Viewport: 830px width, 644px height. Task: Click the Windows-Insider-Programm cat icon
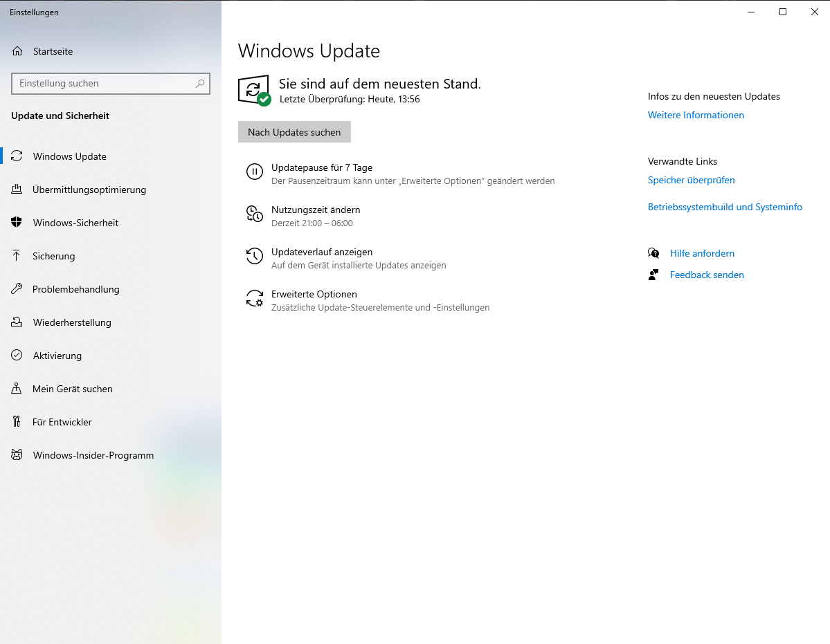pos(17,454)
